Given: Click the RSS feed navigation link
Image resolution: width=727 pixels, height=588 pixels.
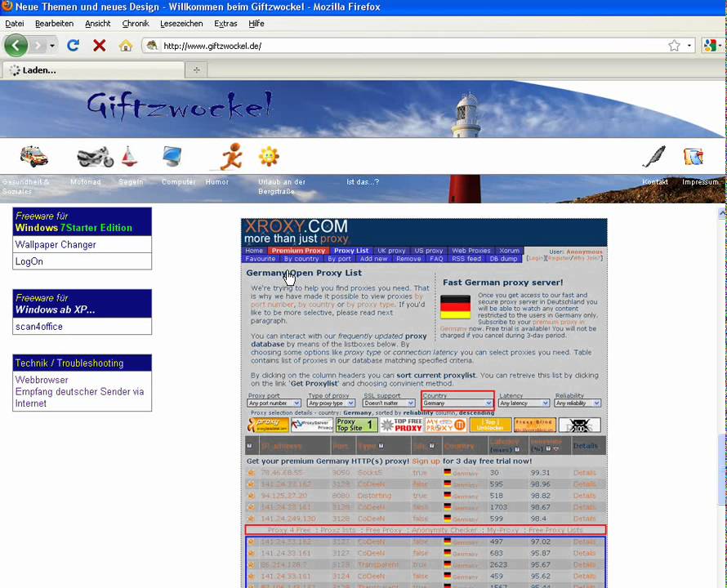Looking at the screenshot, I should tap(466, 259).
